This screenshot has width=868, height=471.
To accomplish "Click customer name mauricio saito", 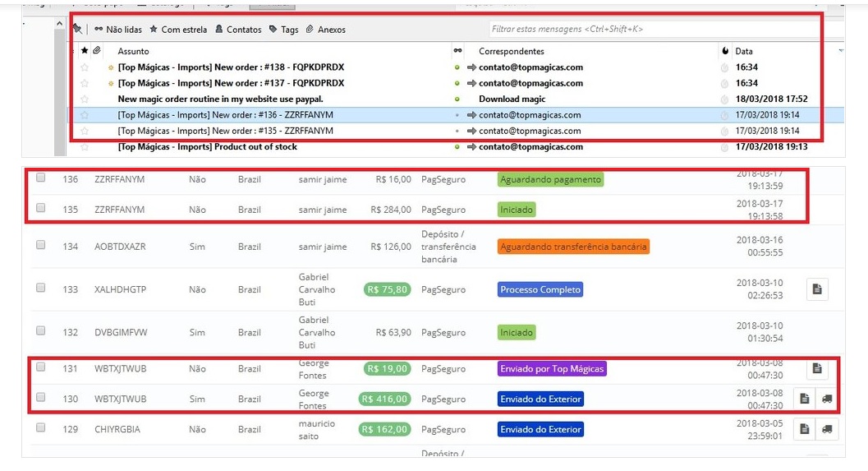I will point(317,429).
